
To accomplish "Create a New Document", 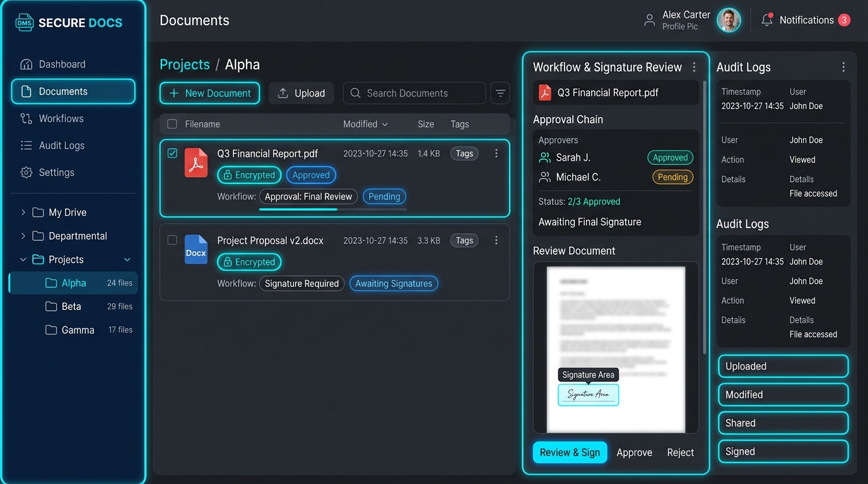I will [x=209, y=93].
